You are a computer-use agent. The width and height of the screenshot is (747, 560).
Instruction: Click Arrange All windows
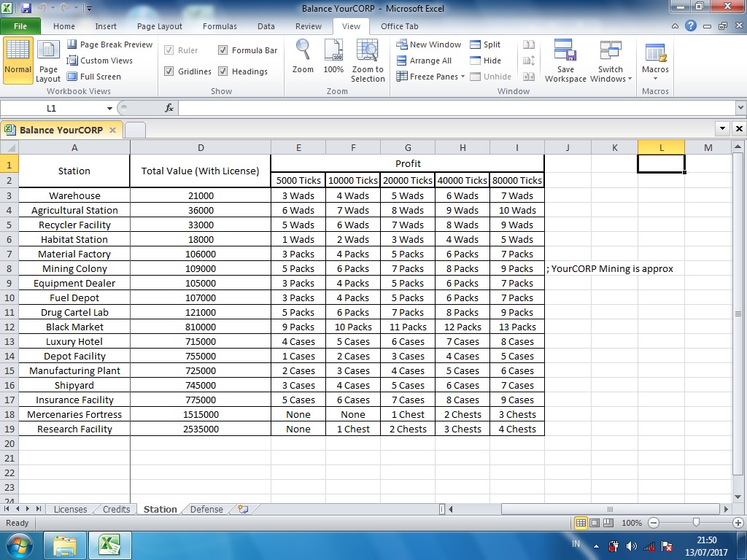click(424, 61)
